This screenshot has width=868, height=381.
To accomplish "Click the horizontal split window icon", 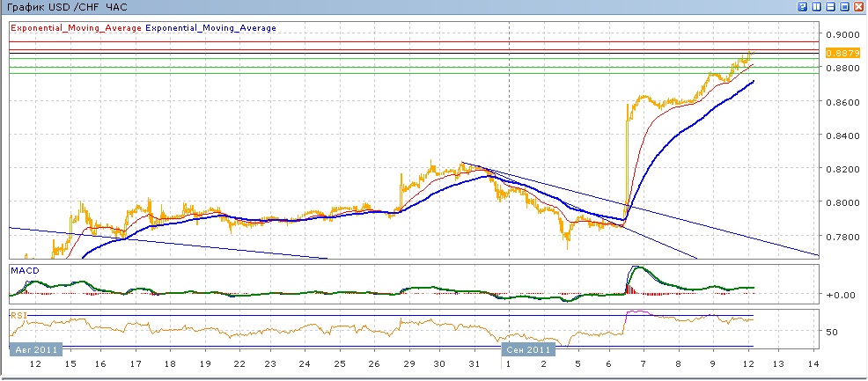I will click(x=831, y=7).
